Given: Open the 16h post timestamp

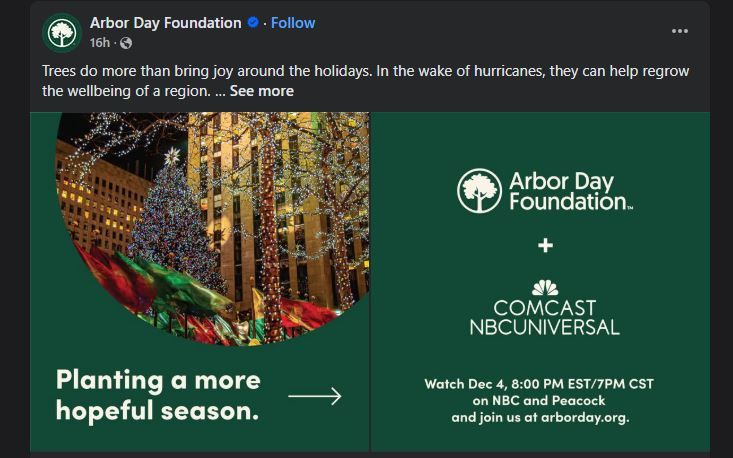Looking at the screenshot, I should pyautogui.click(x=99, y=43).
